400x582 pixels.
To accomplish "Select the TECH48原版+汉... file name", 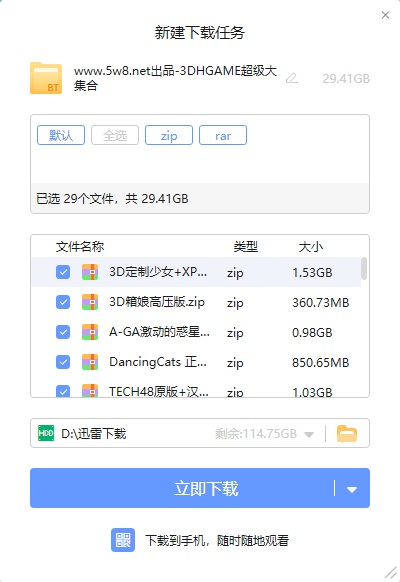I will (159, 391).
